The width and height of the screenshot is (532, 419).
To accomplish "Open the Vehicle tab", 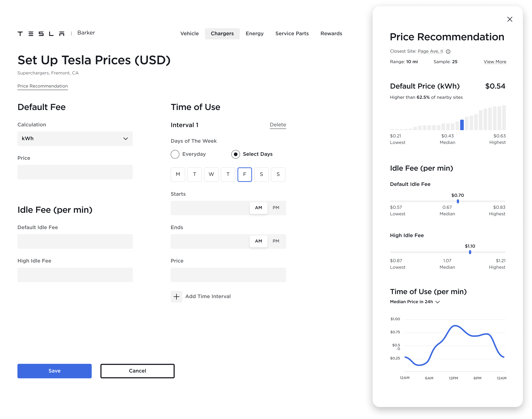I will [189, 34].
